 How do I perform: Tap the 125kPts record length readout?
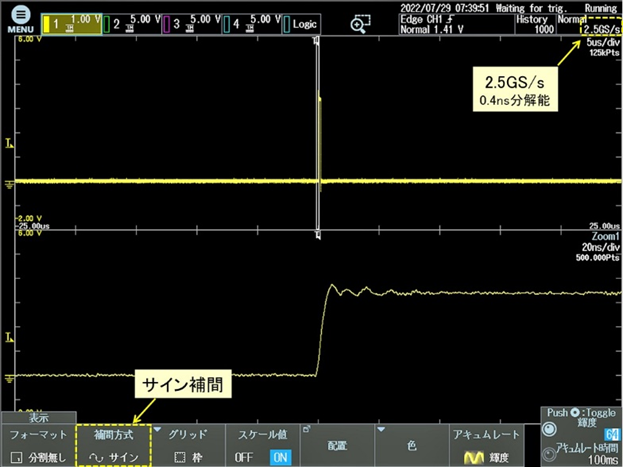[604, 52]
